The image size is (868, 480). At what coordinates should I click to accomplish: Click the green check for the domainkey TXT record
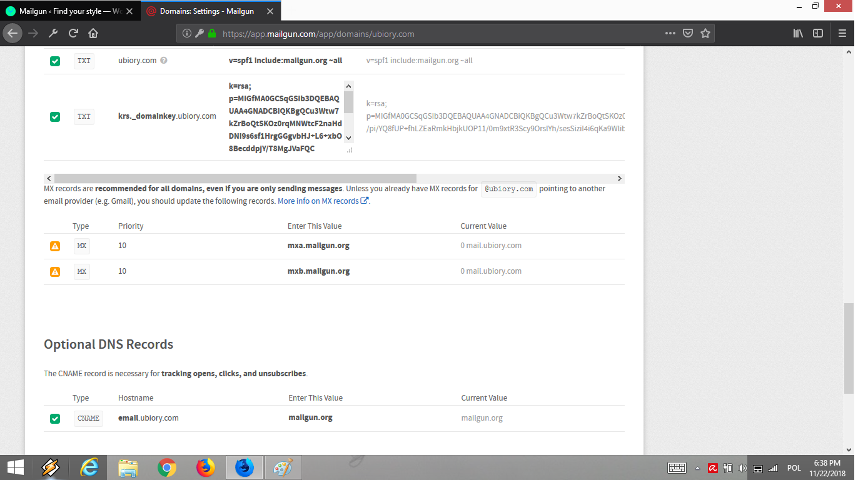[x=55, y=117]
